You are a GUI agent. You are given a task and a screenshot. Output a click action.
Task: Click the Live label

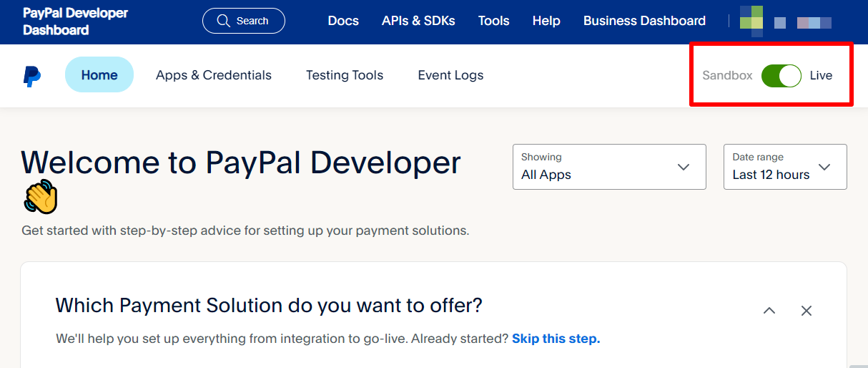(x=821, y=75)
